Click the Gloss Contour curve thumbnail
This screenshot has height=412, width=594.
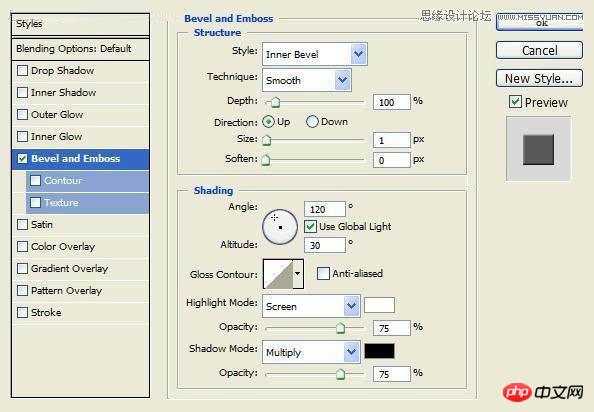coord(278,274)
